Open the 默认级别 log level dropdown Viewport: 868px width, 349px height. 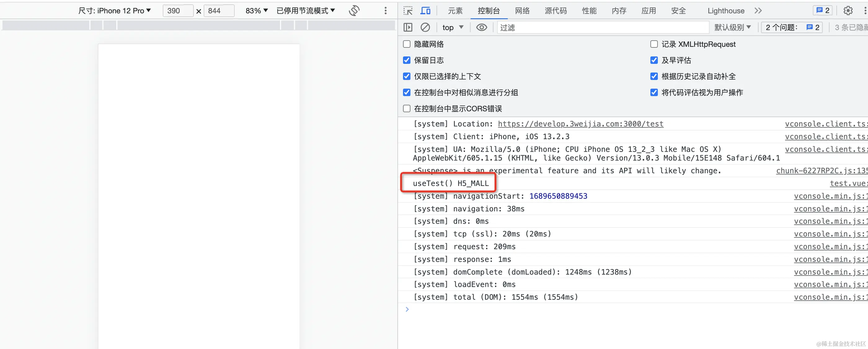733,27
